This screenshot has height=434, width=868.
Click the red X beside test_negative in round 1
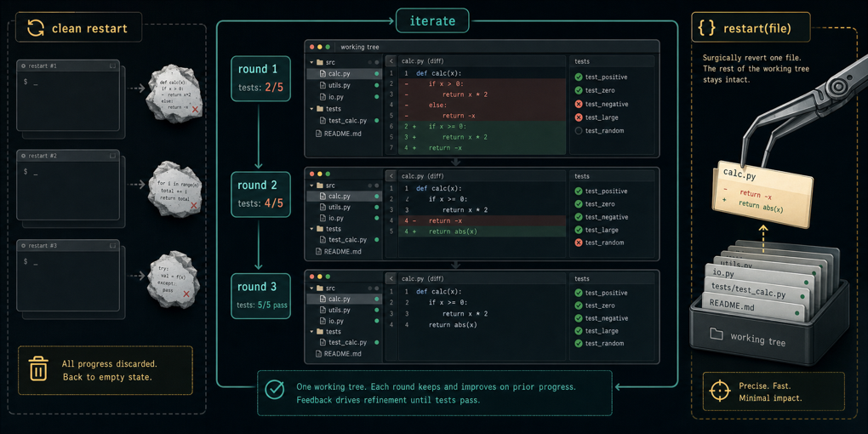[x=579, y=104]
